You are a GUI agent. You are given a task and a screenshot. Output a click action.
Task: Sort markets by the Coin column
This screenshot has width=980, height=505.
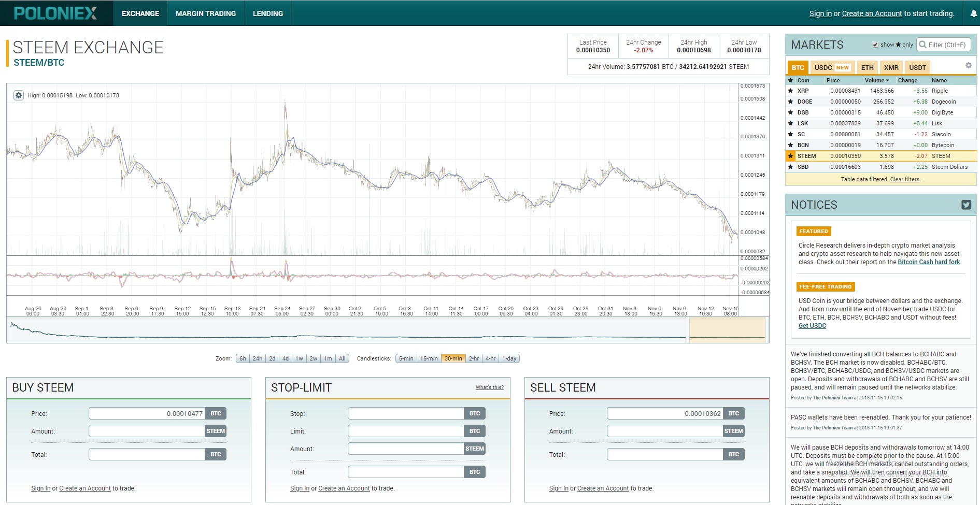[x=803, y=80]
